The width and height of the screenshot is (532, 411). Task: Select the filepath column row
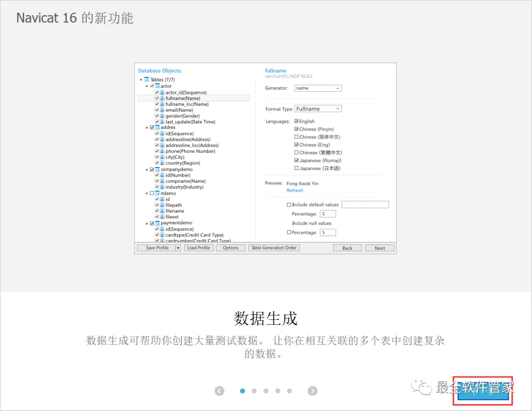[x=174, y=205]
